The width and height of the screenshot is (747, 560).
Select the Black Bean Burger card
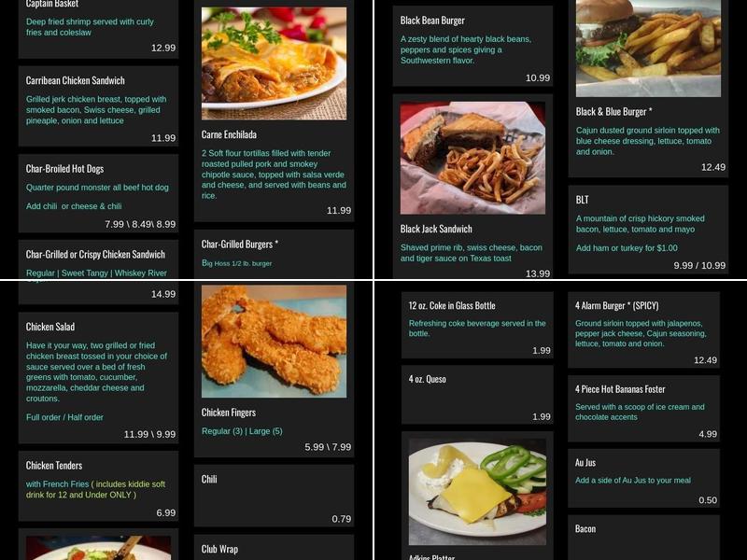point(472,46)
